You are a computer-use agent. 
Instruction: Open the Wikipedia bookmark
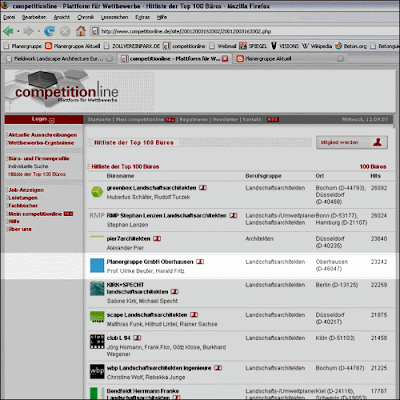pyautogui.click(x=317, y=46)
